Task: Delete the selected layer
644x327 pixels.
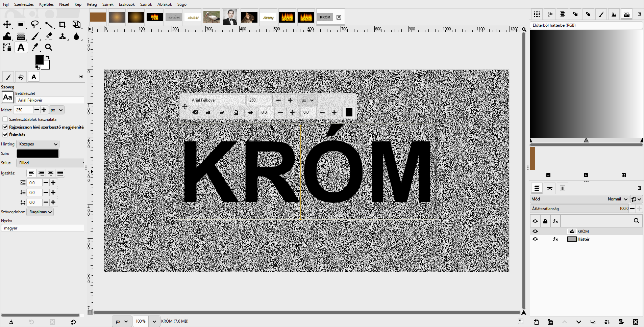Action: point(636,322)
